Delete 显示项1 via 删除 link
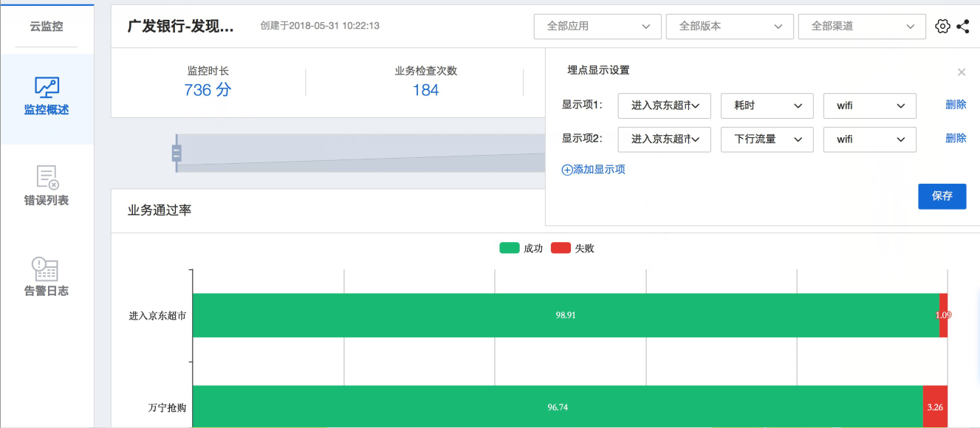 [956, 105]
